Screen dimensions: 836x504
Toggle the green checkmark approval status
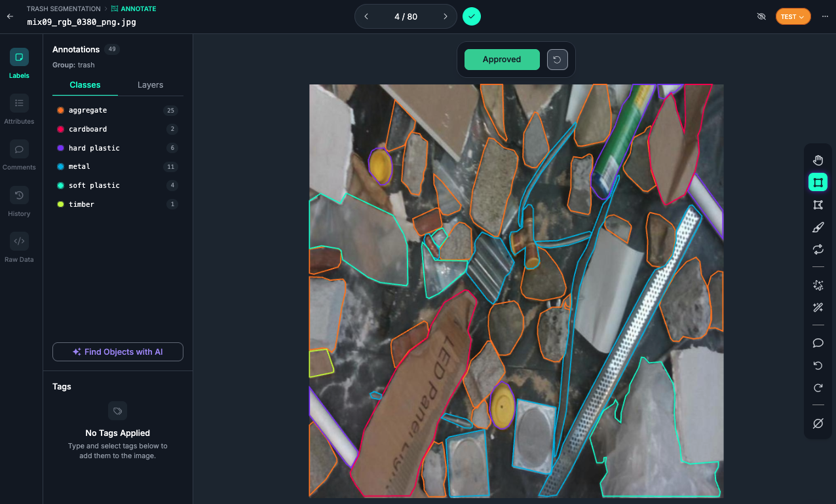472,16
